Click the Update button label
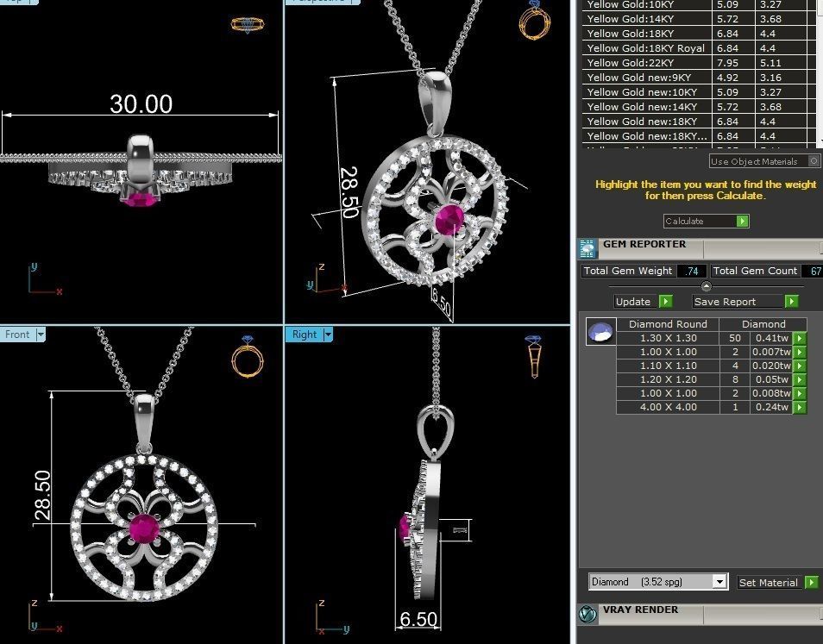This screenshot has width=823, height=644. point(633,302)
